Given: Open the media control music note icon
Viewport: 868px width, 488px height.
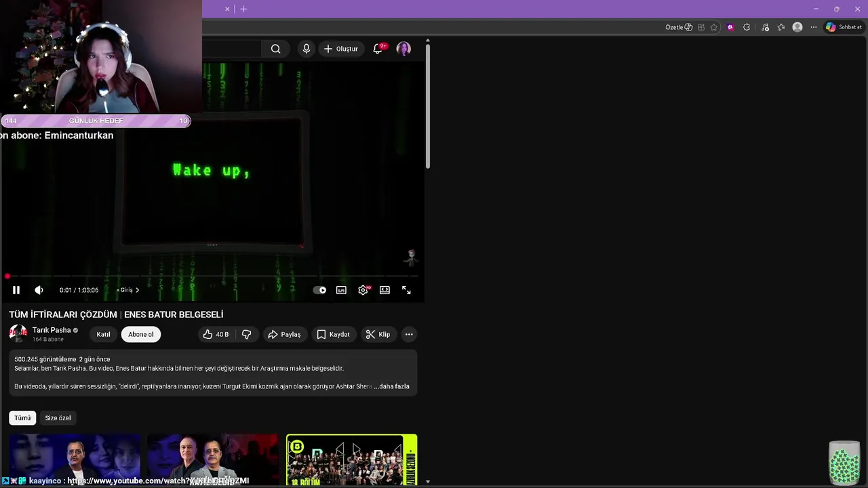Looking at the screenshot, I should pos(765,27).
